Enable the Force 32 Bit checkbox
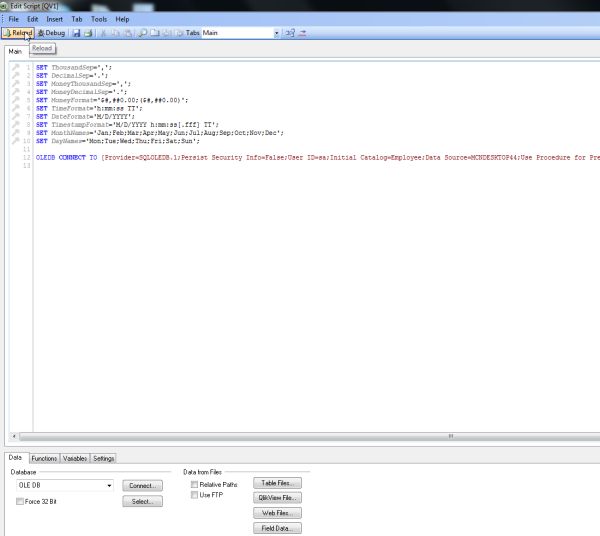Viewport: 600px width, 536px height. [20, 502]
